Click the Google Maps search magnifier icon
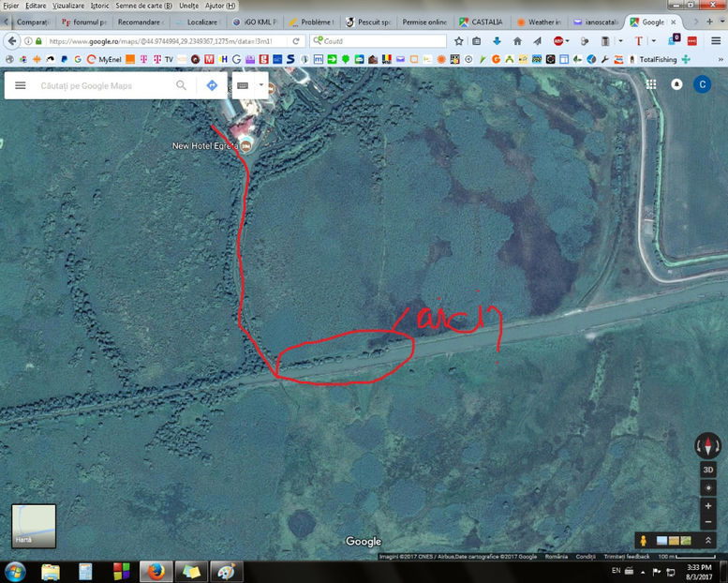The image size is (728, 583). (x=182, y=85)
